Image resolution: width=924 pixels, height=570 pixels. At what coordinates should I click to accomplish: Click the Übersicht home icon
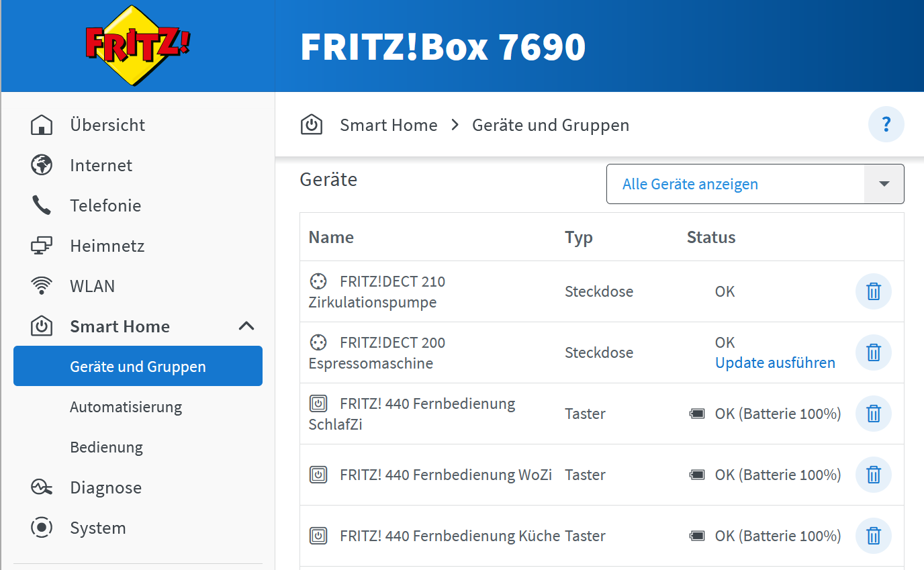42,124
